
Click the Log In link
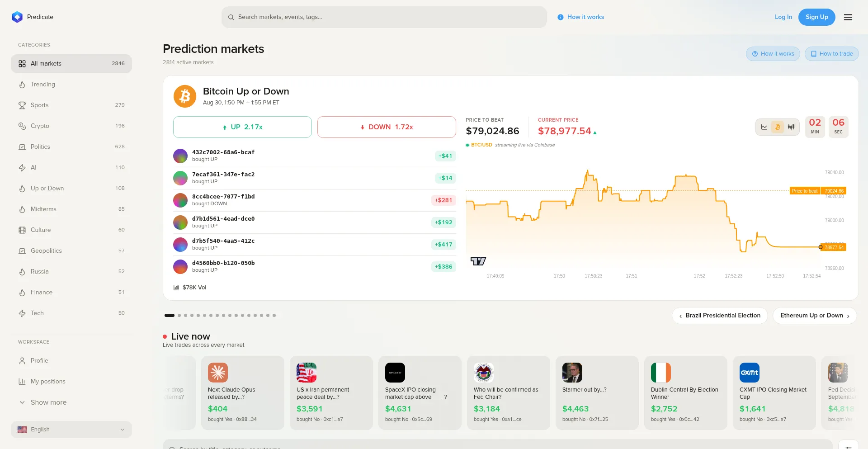pos(783,17)
